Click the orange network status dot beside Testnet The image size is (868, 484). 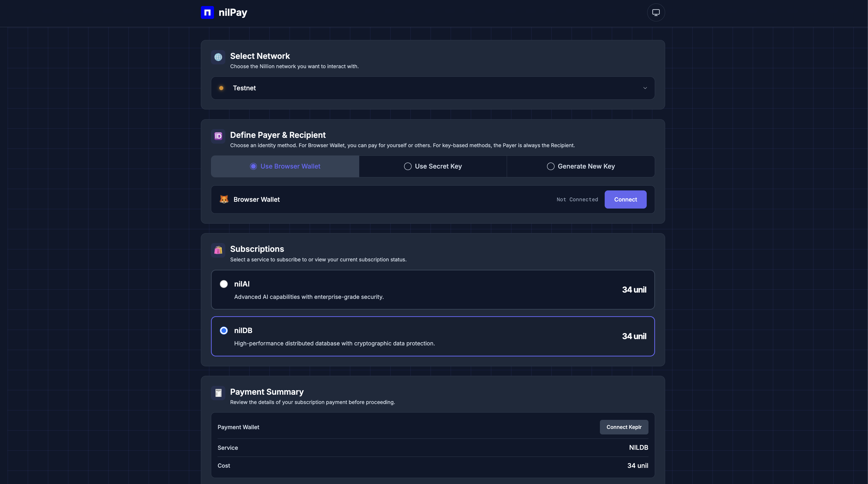tap(221, 88)
